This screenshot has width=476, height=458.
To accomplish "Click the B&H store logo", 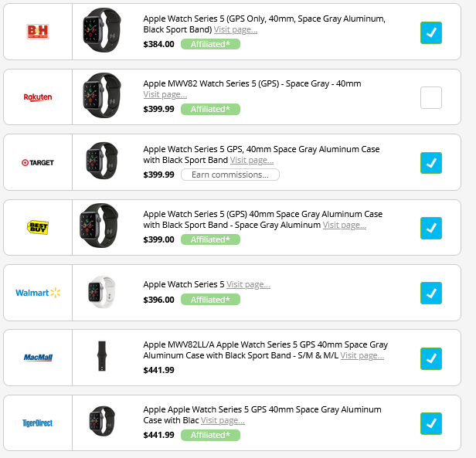I will click(x=37, y=32).
